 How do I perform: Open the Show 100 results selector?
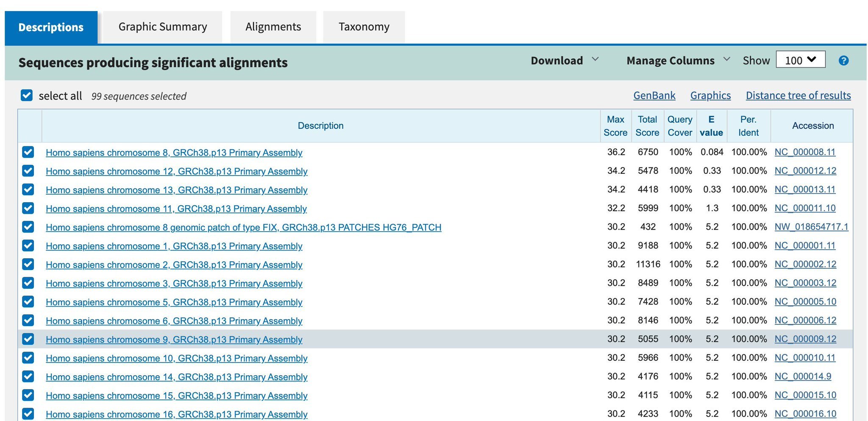coord(800,60)
